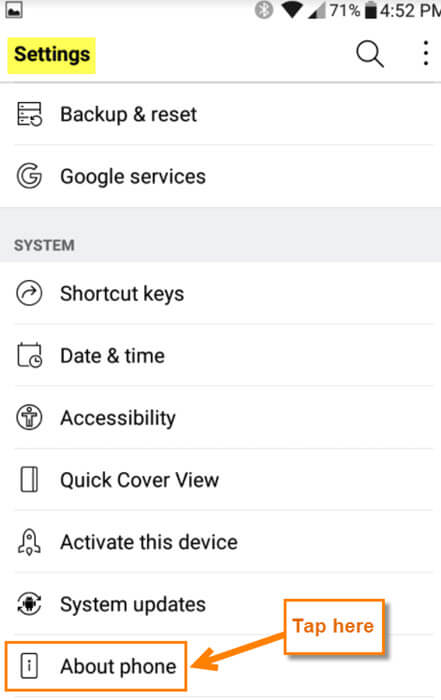Image resolution: width=441 pixels, height=700 pixels.
Task: Tap the Shortcut keys arrow icon
Action: [x=29, y=293]
